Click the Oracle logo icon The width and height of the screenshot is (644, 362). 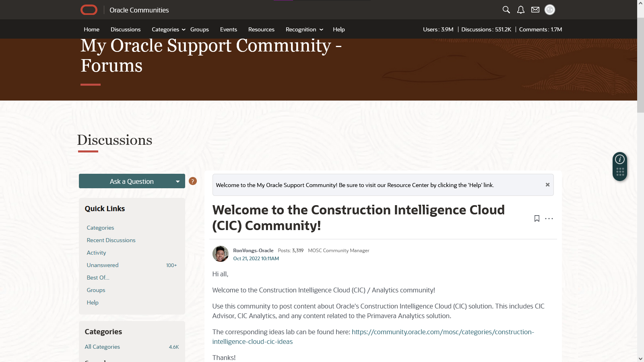point(89,10)
